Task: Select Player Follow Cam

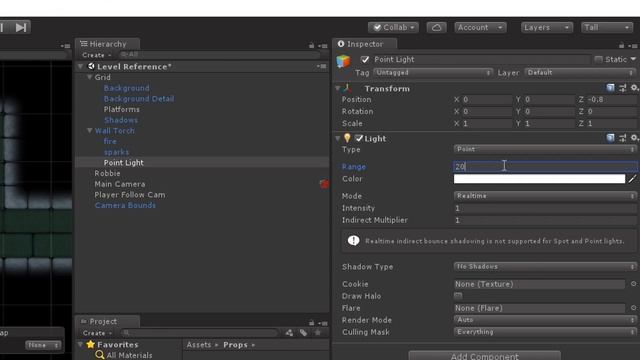Action: tap(130, 195)
